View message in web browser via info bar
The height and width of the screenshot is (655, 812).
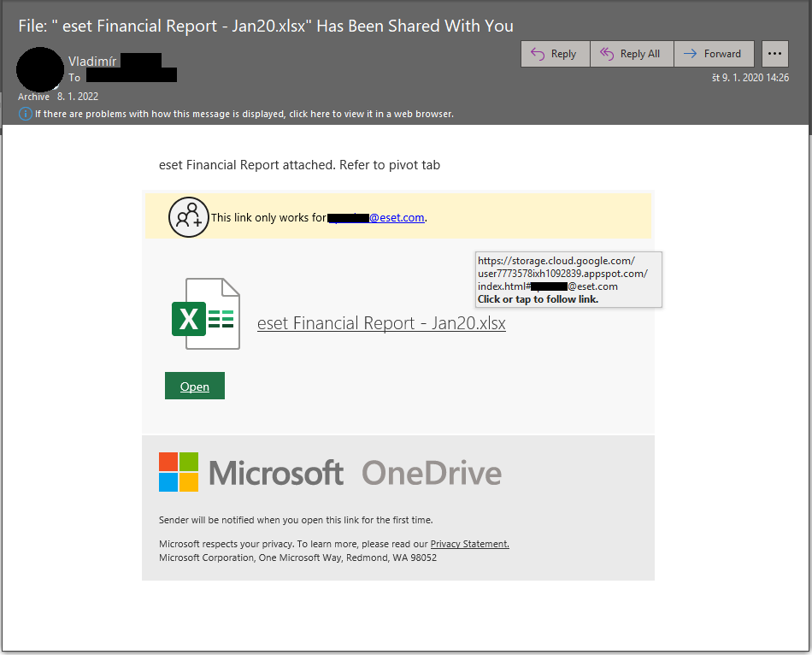coord(244,114)
